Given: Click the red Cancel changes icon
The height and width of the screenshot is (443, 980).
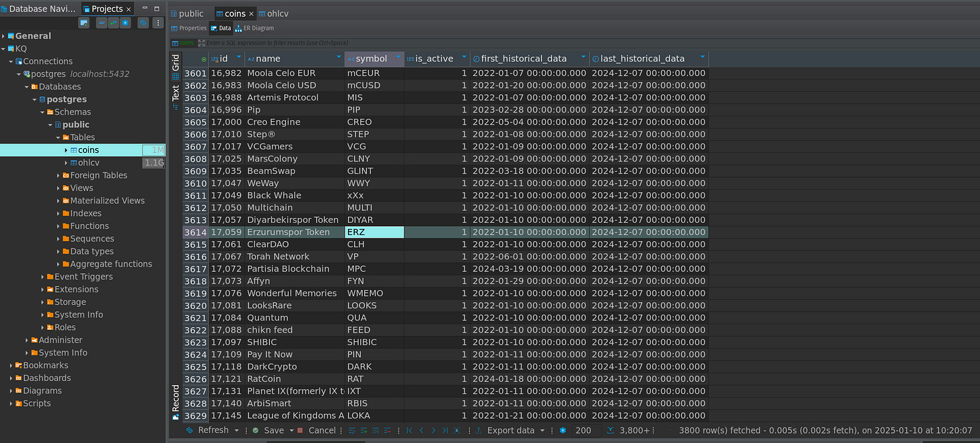Looking at the screenshot, I should (x=300, y=430).
